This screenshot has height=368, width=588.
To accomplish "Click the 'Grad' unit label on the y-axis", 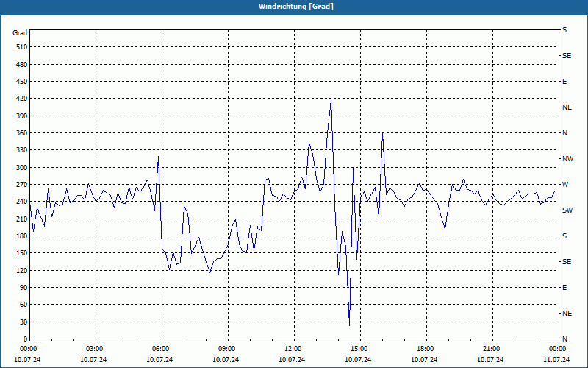I will pos(20,33).
